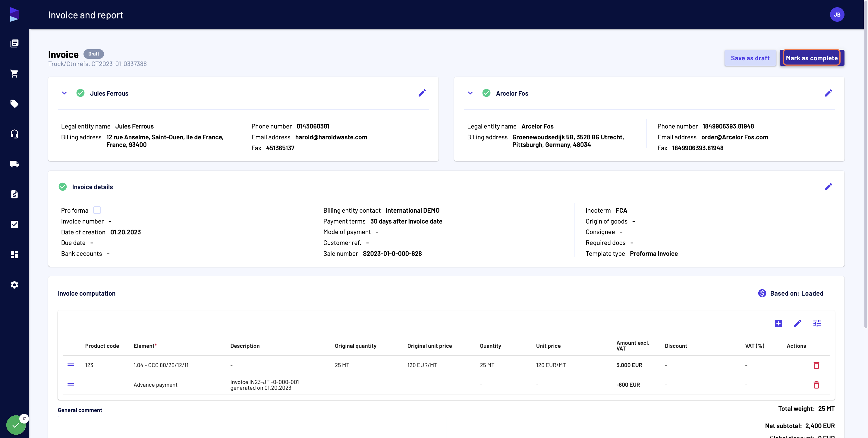Image resolution: width=868 pixels, height=438 pixels.
Task: Click the Truck/Ctn refs. CT2023-01-0337388 text
Action: tap(97, 64)
